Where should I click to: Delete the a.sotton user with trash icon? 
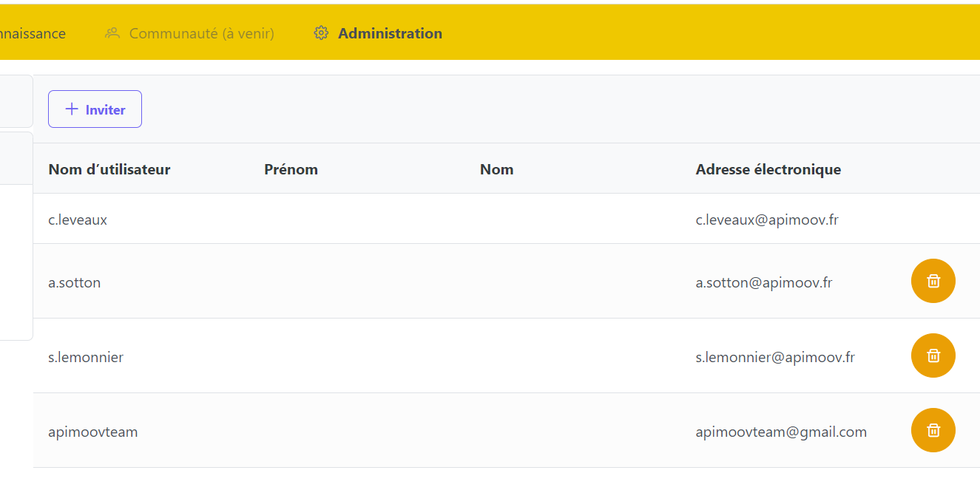point(933,281)
